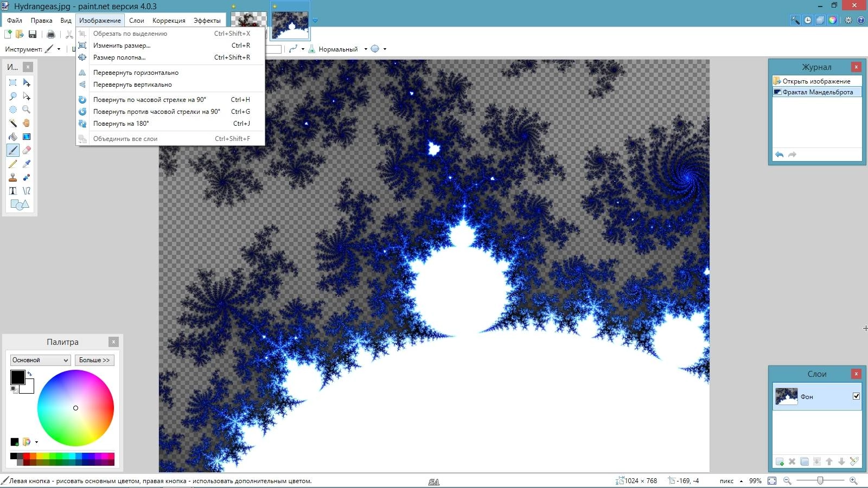Image resolution: width=868 pixels, height=488 pixels.
Task: Click the Undo arrow in Journal panel
Action: click(x=780, y=155)
